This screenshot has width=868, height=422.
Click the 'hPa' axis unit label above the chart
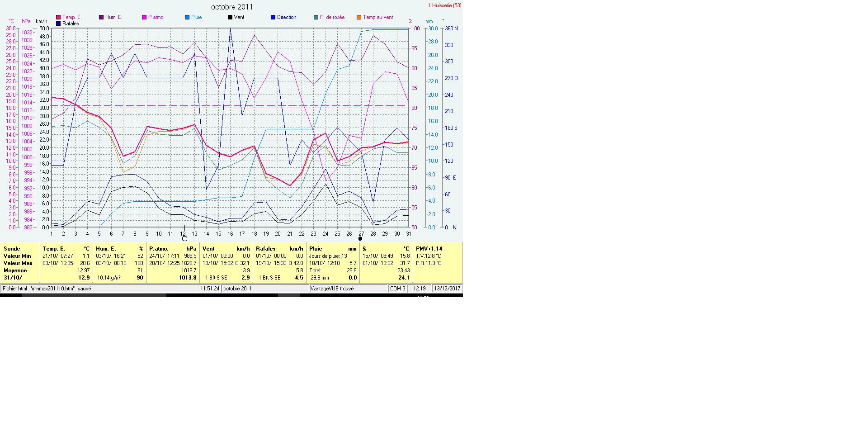[26, 21]
